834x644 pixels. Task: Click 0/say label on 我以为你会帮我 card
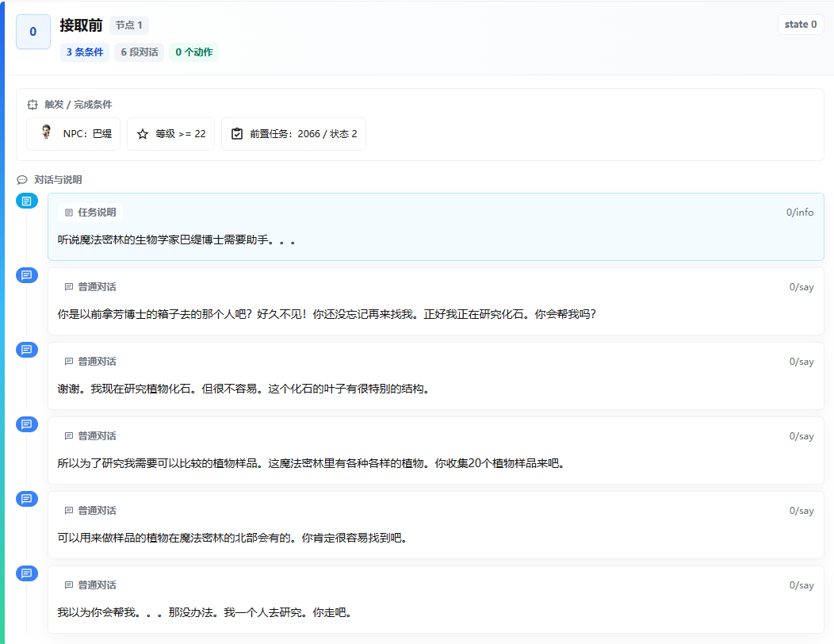pos(801,585)
